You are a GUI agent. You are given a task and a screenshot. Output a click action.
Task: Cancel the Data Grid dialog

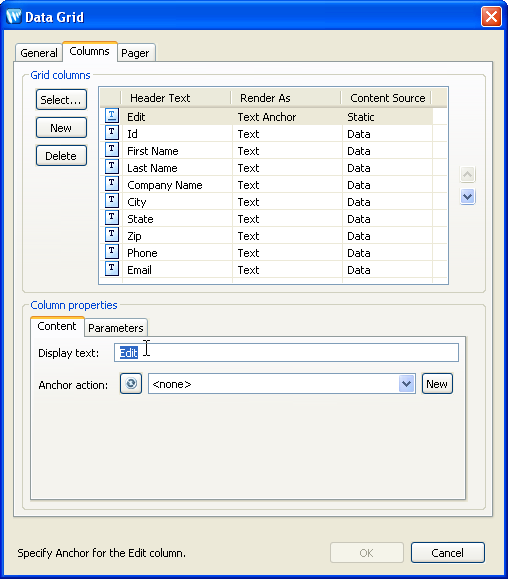(x=447, y=553)
